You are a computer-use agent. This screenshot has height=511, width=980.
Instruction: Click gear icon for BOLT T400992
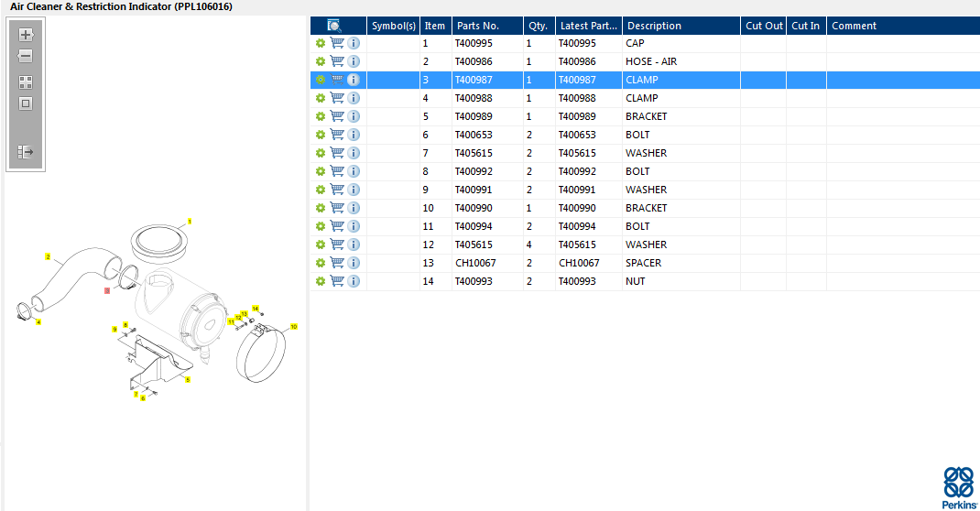(x=320, y=171)
